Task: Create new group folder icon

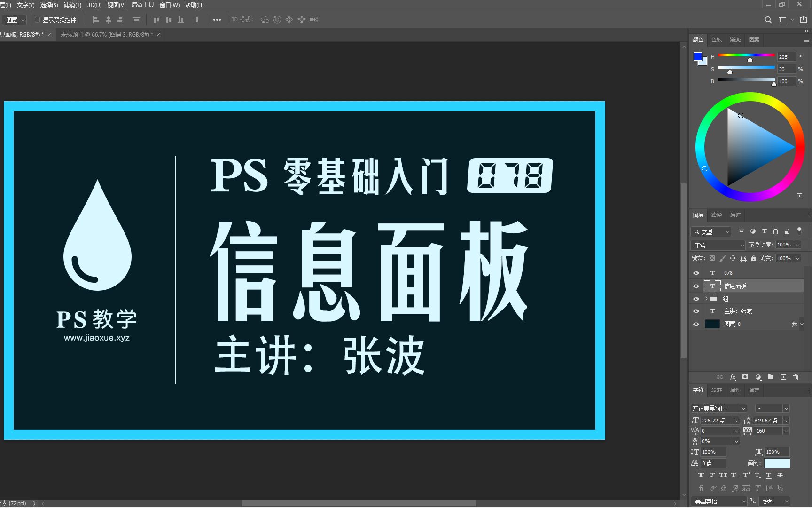Action: (x=771, y=377)
